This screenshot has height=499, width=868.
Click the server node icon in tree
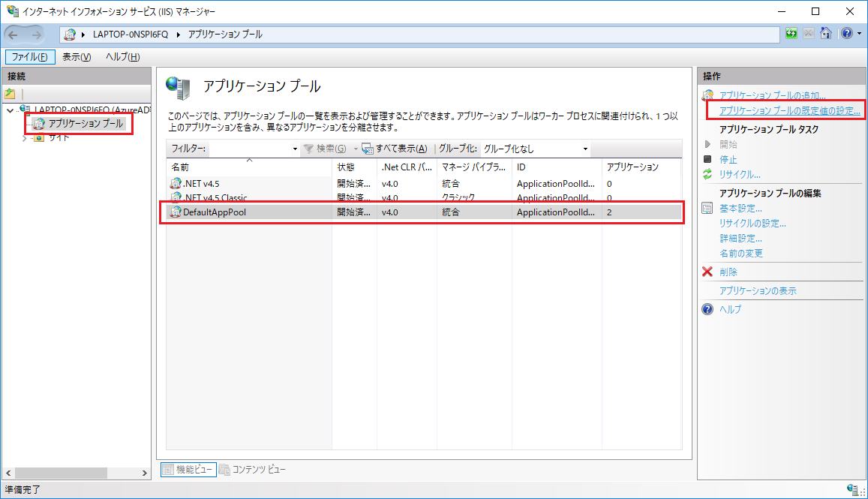point(26,109)
